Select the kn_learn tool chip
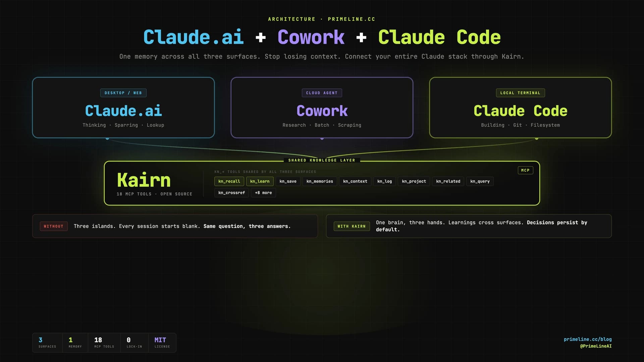Image resolution: width=644 pixels, height=362 pixels. [260, 181]
